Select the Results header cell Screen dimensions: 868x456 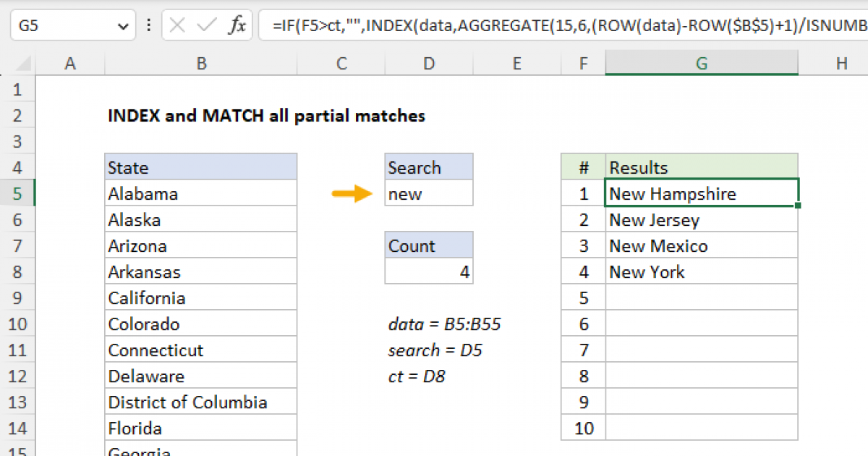pos(701,167)
